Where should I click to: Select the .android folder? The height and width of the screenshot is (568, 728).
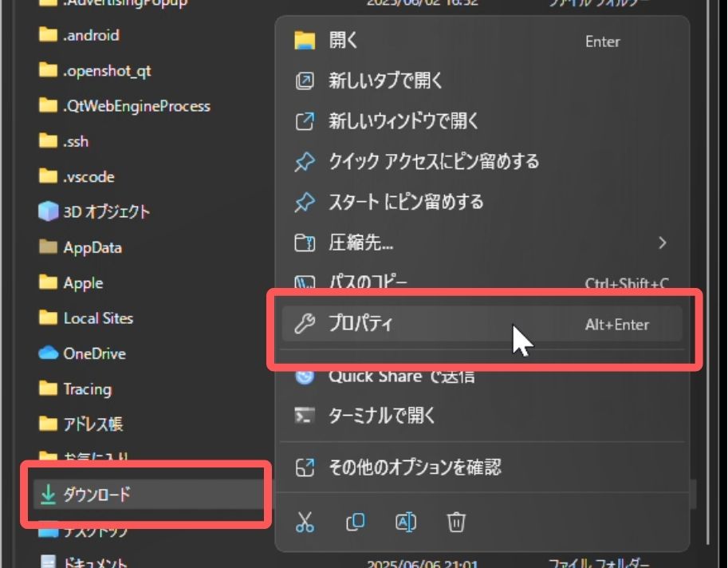pyautogui.click(x=79, y=35)
